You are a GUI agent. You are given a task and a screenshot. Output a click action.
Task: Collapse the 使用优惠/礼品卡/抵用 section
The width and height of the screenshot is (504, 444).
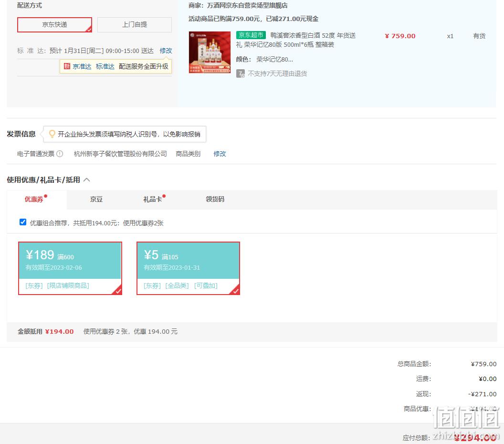click(x=87, y=180)
